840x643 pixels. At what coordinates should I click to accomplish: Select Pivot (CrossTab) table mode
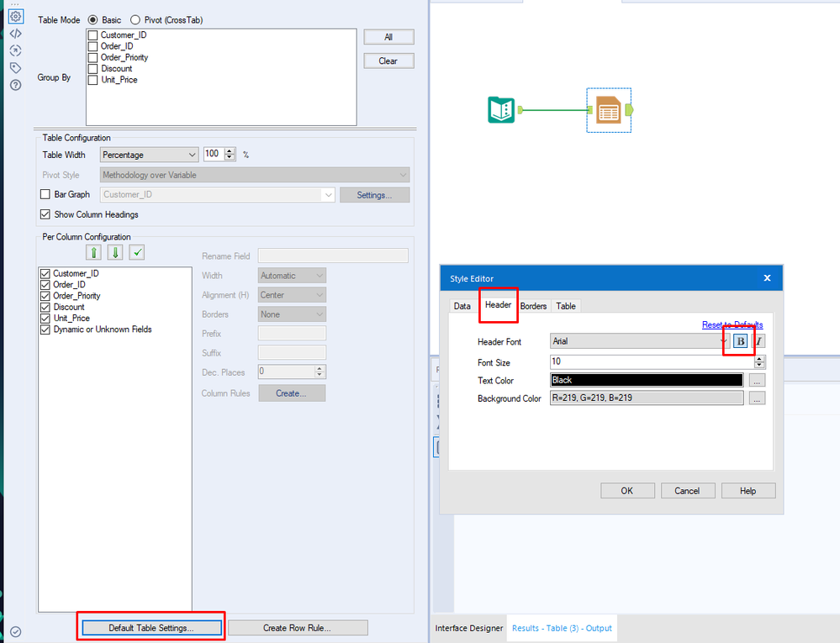pyautogui.click(x=135, y=20)
